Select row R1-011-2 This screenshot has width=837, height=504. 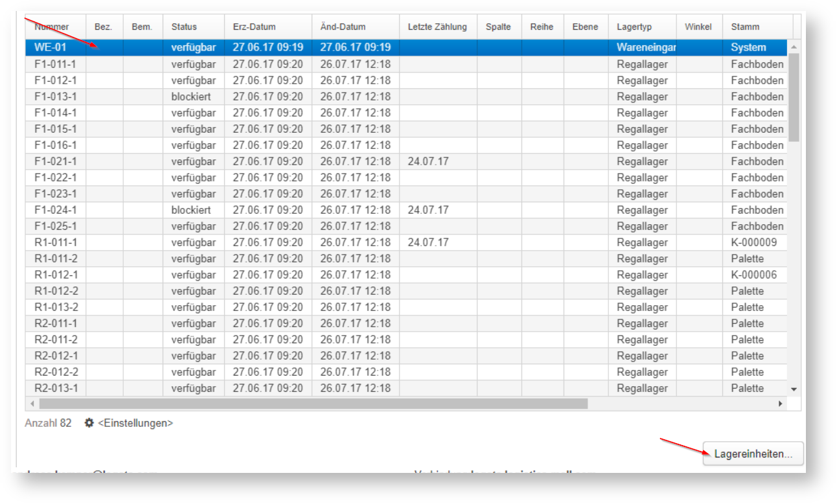pyautogui.click(x=406, y=258)
